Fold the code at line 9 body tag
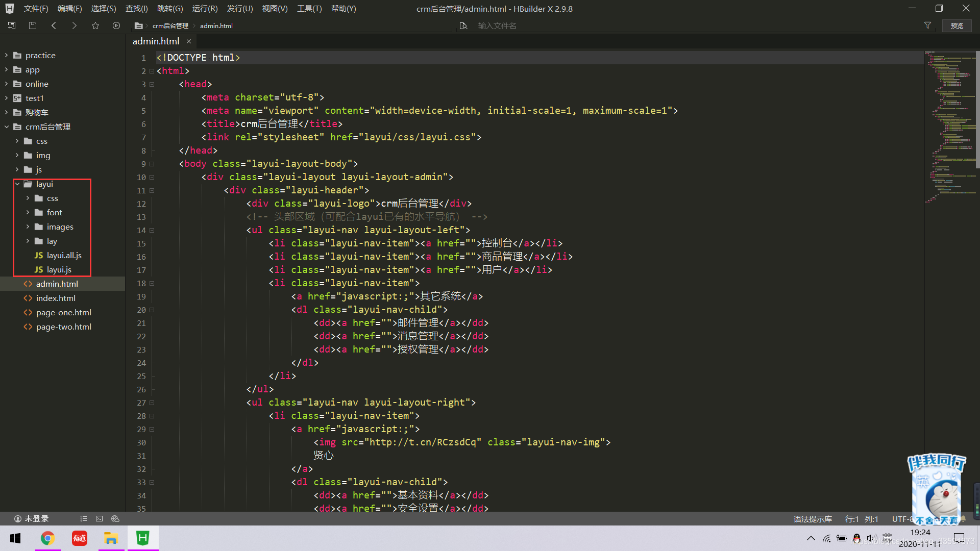 tap(152, 164)
